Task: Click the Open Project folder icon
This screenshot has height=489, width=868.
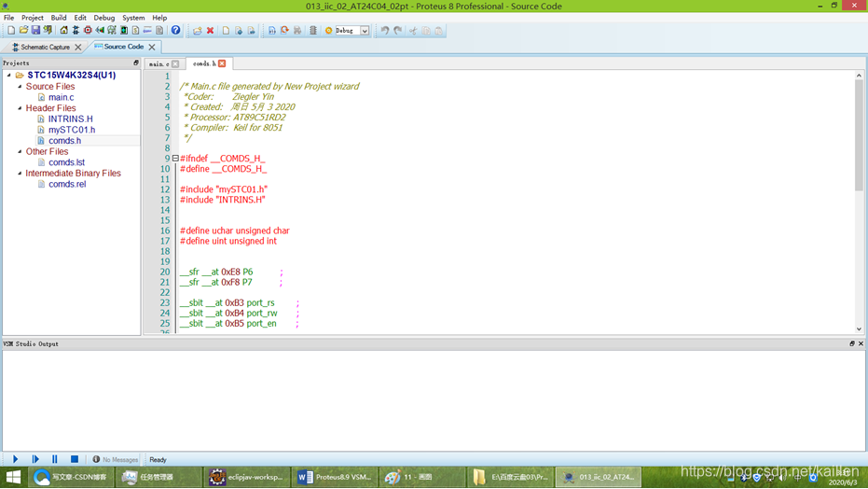Action: [23, 31]
